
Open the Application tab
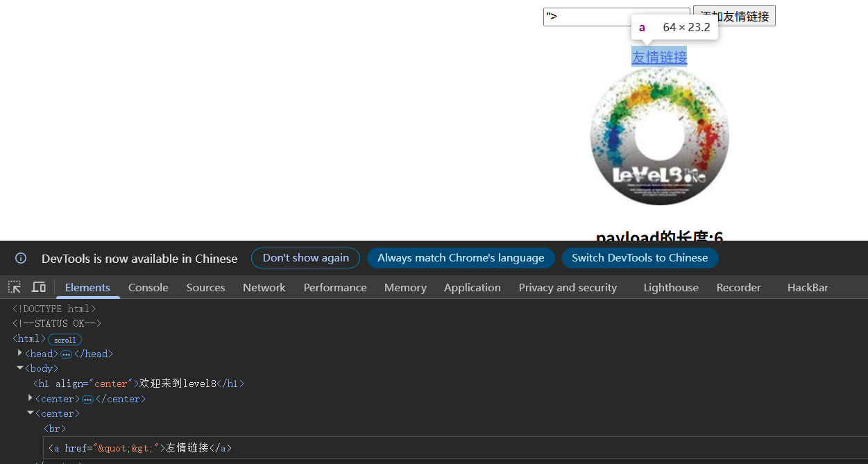[473, 287]
